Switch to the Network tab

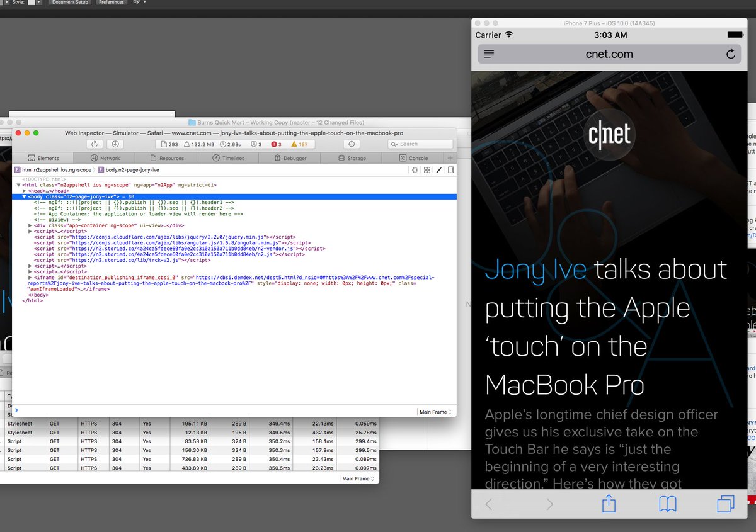pos(105,158)
